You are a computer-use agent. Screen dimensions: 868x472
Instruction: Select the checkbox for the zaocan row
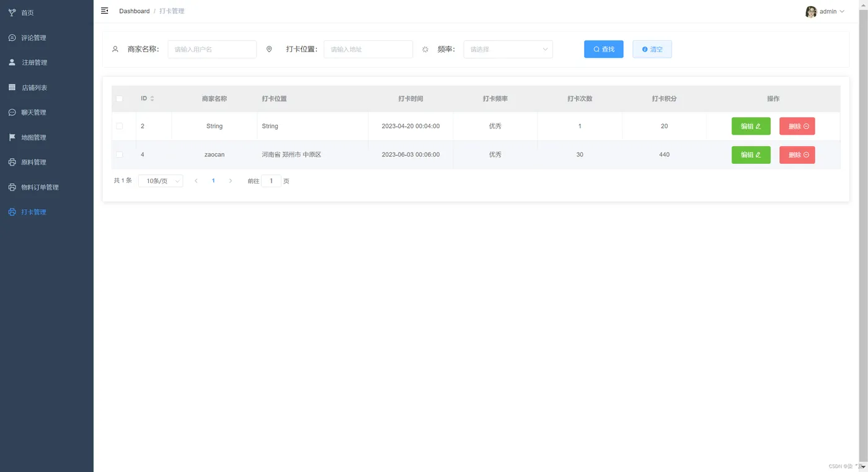[x=120, y=154]
